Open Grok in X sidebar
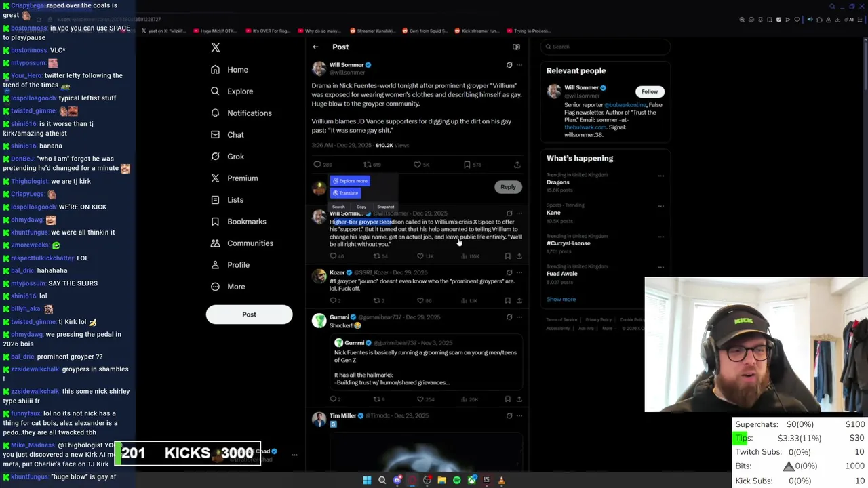The height and width of the screenshot is (488, 868). tap(227, 157)
